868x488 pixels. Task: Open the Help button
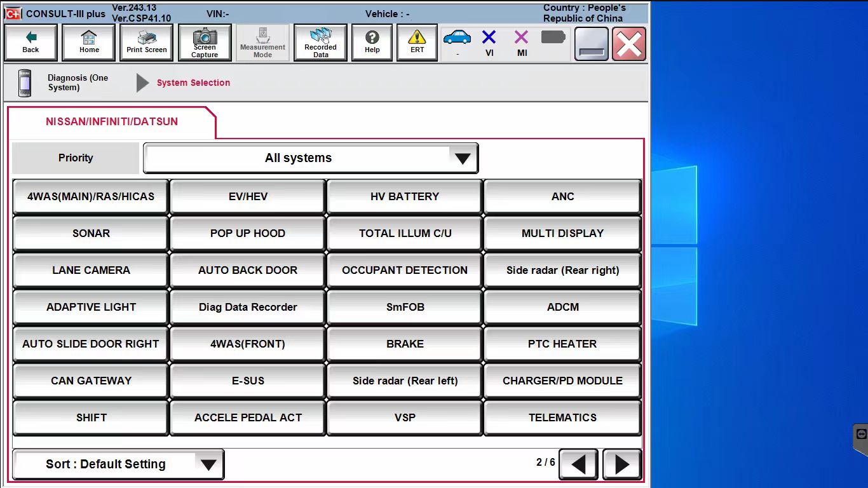[372, 43]
